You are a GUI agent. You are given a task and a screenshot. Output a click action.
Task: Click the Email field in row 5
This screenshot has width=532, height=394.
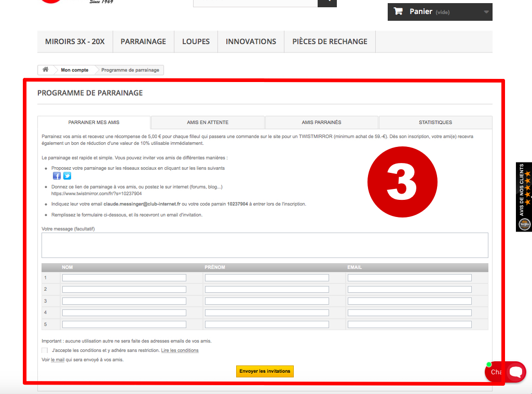tap(410, 324)
